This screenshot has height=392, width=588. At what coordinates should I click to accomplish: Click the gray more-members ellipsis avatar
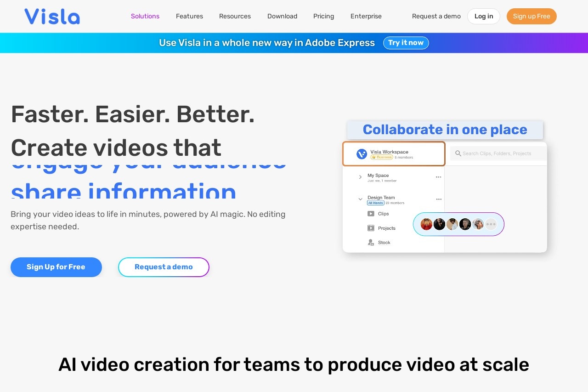tap(491, 224)
